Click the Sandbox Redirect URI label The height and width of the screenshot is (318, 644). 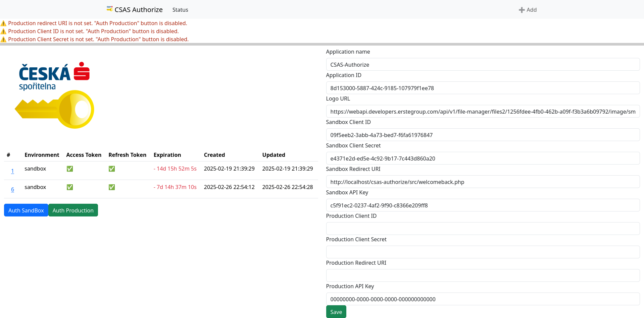pyautogui.click(x=353, y=169)
